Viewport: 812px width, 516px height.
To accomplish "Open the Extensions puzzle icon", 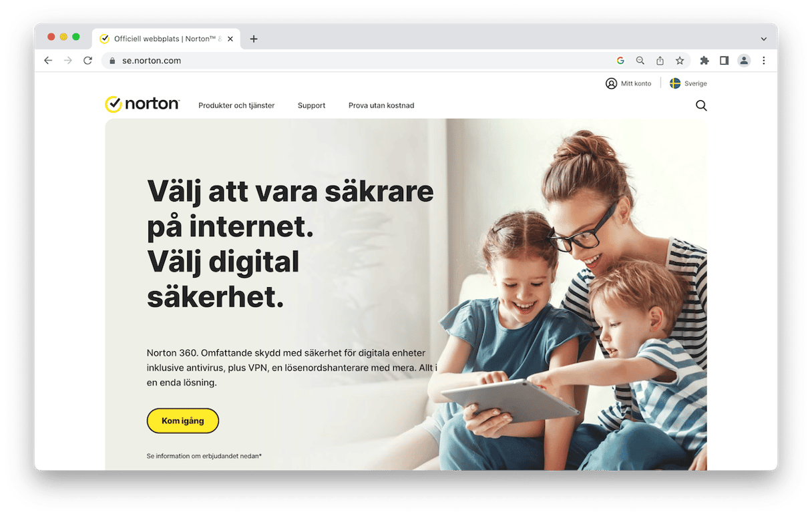I will click(704, 61).
